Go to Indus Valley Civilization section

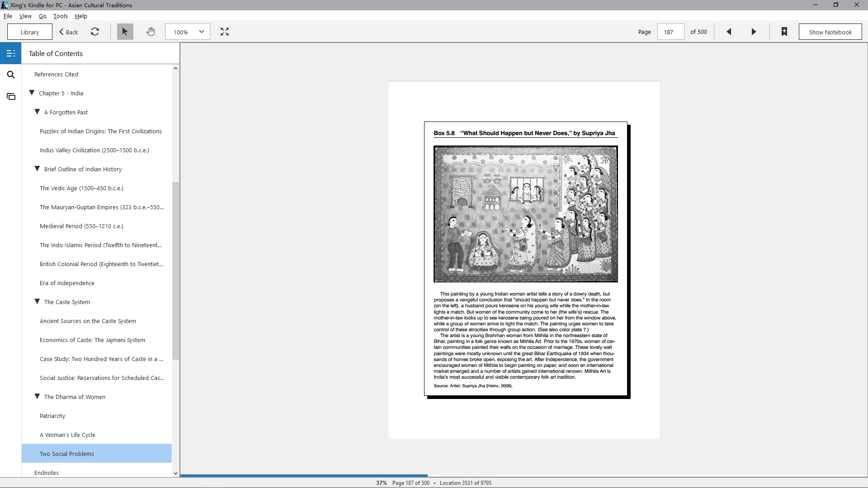point(94,150)
